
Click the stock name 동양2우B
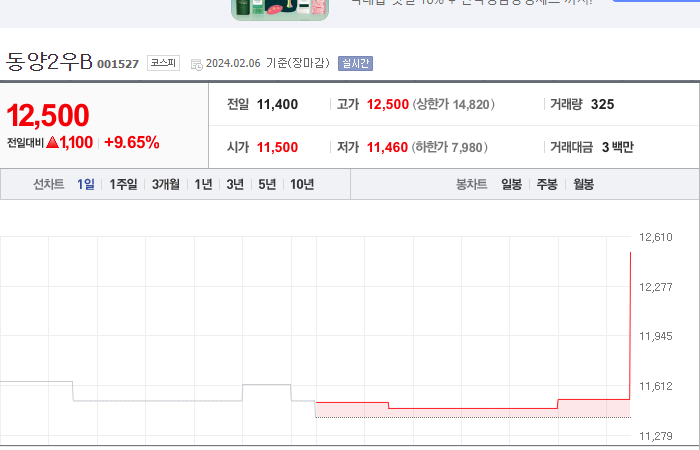tap(49, 62)
